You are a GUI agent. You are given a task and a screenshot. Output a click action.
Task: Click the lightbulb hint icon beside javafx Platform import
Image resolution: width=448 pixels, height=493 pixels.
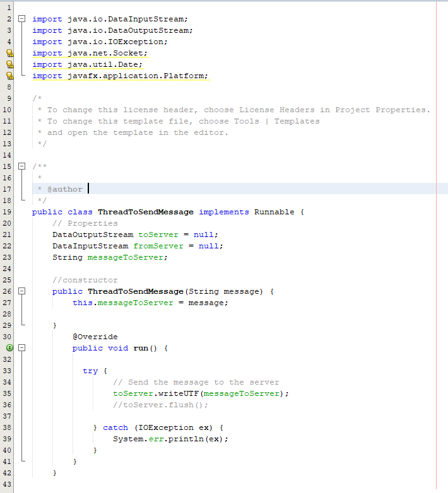(x=9, y=76)
